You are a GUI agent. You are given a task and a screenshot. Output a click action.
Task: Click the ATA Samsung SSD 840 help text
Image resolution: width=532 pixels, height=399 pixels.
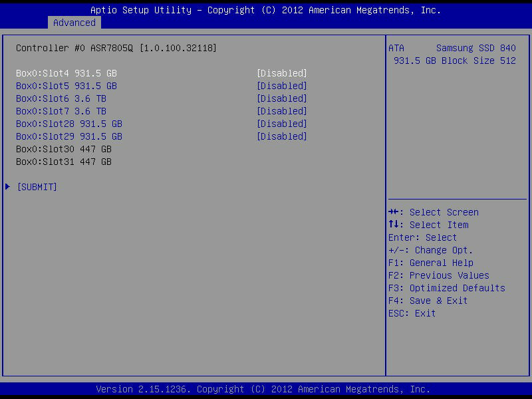[x=452, y=48]
